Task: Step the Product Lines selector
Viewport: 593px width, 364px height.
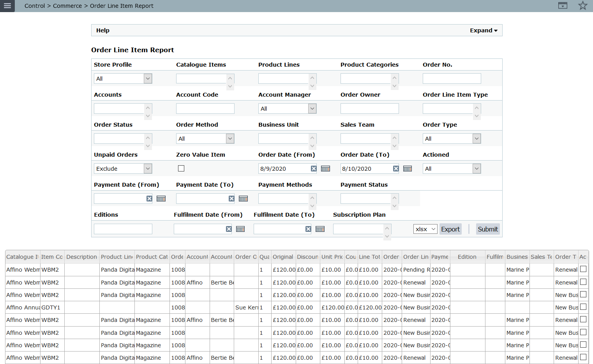Action: tap(312, 82)
